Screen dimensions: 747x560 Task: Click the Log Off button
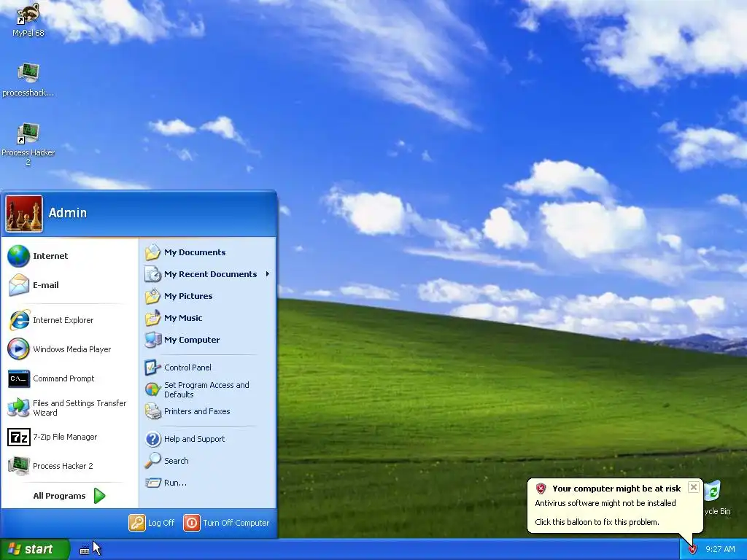pyautogui.click(x=152, y=523)
